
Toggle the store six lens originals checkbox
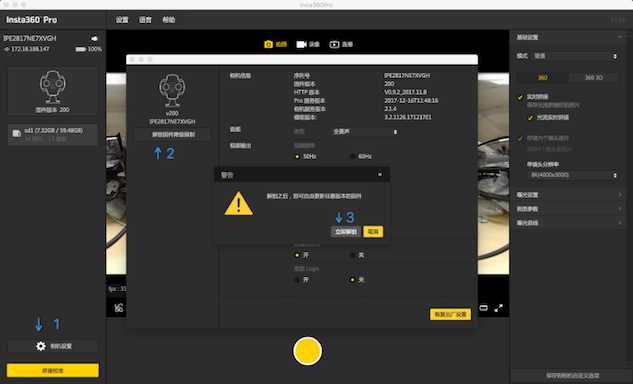click(520, 138)
